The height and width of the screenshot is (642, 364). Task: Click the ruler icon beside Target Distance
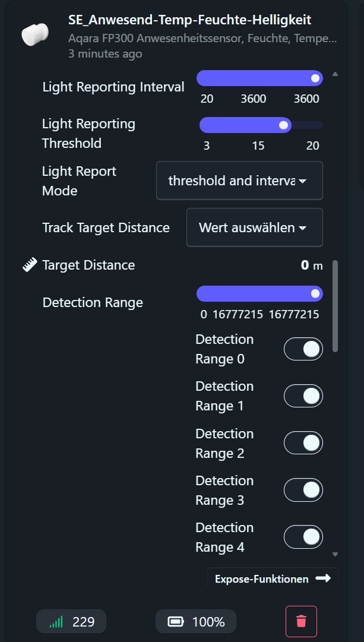(30, 265)
